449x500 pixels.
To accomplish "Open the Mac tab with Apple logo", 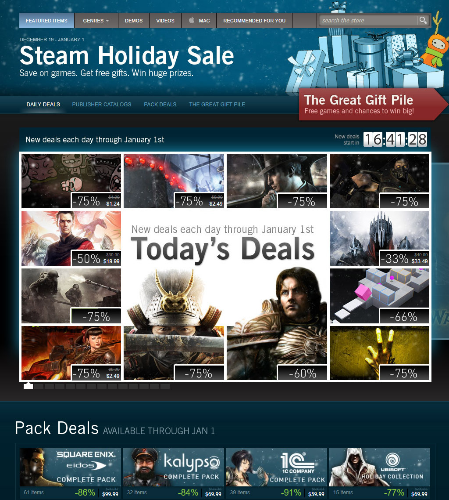I will (x=199, y=20).
